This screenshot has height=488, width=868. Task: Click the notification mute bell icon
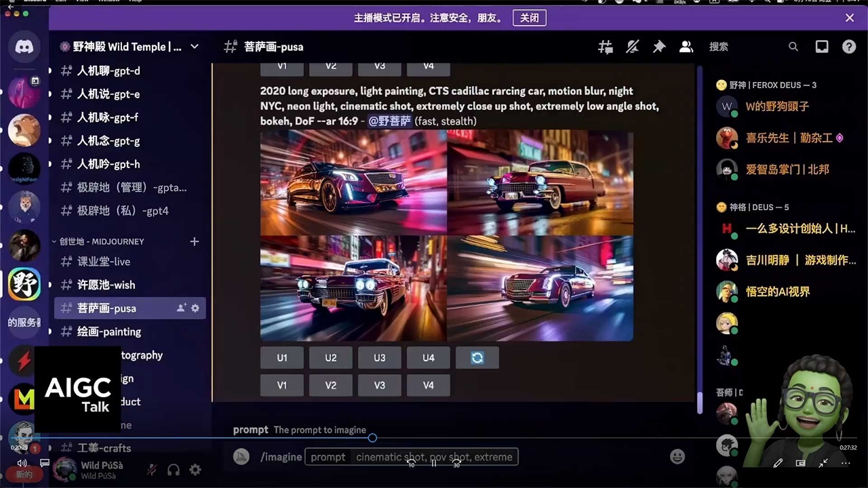[632, 47]
